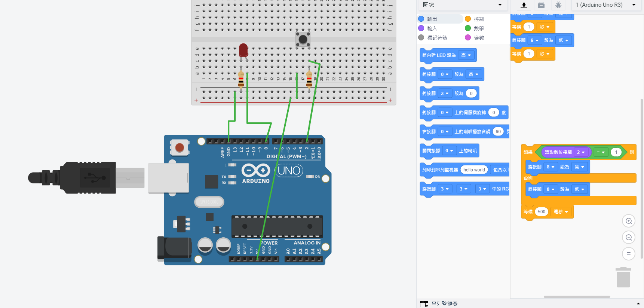Viewport: 644px width, 308px height.
Task: Click the trash can in workspace
Action: point(623,277)
